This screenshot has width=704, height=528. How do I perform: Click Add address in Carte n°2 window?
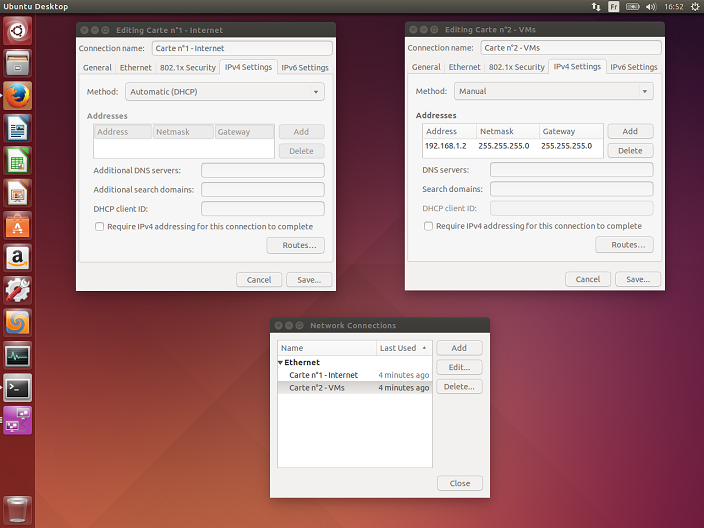tap(630, 131)
